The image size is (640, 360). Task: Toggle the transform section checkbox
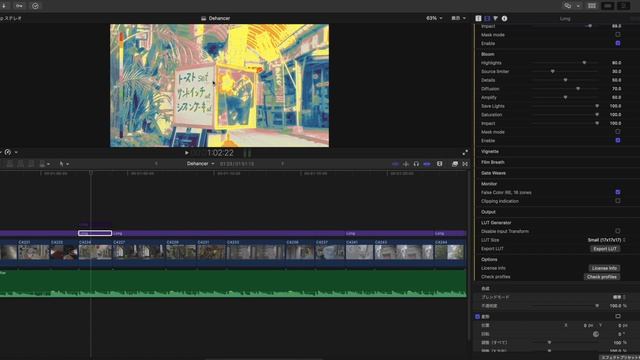click(477, 316)
